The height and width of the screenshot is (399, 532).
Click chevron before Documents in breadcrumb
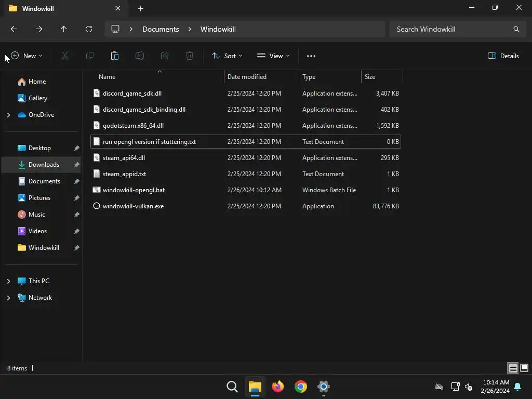tap(131, 29)
